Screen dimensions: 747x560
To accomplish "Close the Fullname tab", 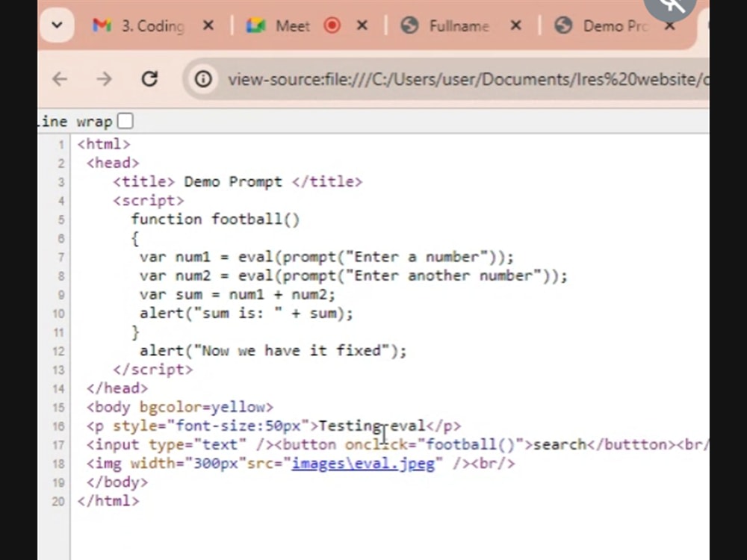I will pos(516,25).
